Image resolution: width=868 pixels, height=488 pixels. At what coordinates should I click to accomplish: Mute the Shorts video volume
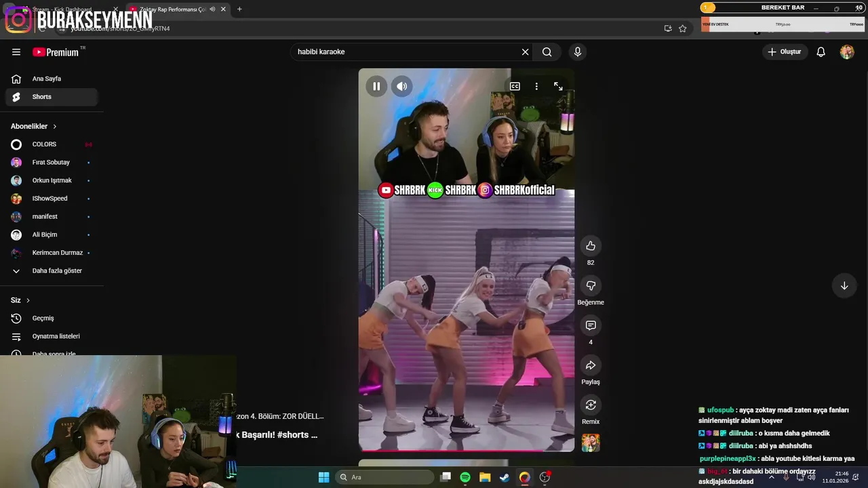(x=402, y=86)
